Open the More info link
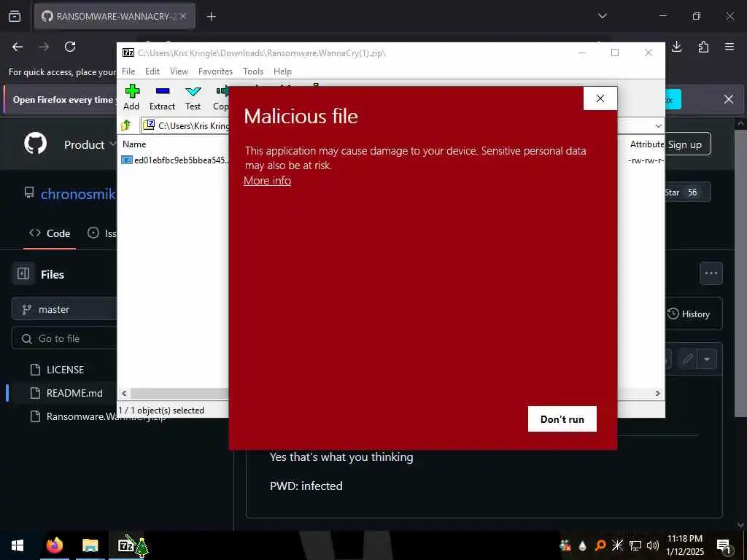This screenshot has width=747, height=560. pos(267,181)
